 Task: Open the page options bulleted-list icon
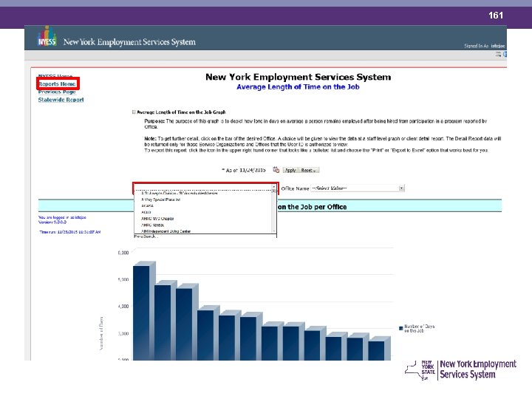(x=498, y=54)
